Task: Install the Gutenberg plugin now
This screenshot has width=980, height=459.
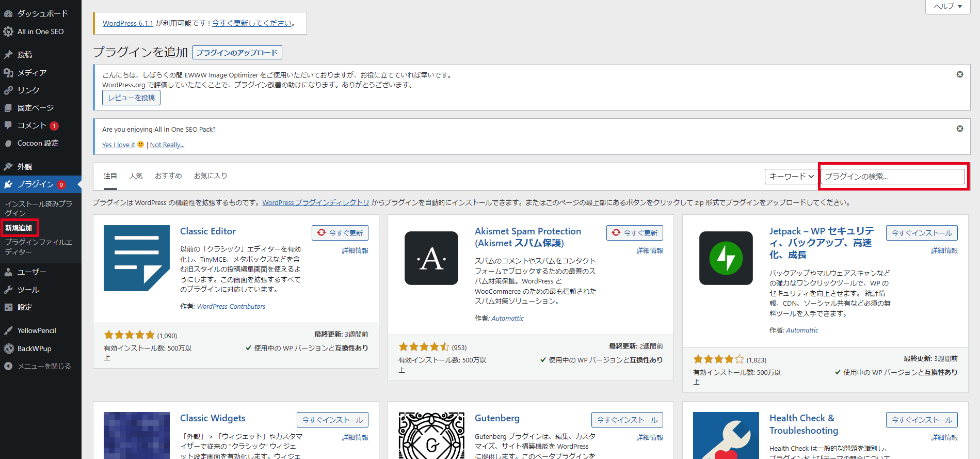Action: click(627, 420)
